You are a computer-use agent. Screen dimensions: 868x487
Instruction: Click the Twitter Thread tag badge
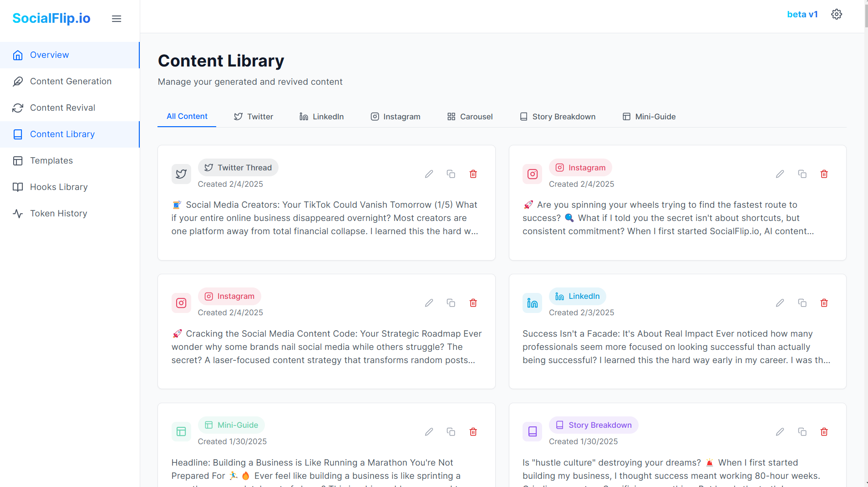238,168
